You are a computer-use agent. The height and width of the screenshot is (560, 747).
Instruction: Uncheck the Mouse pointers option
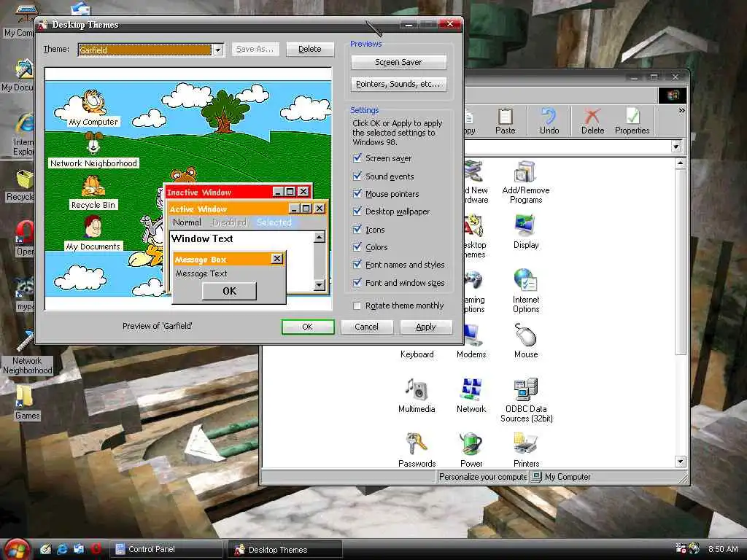[x=357, y=193]
